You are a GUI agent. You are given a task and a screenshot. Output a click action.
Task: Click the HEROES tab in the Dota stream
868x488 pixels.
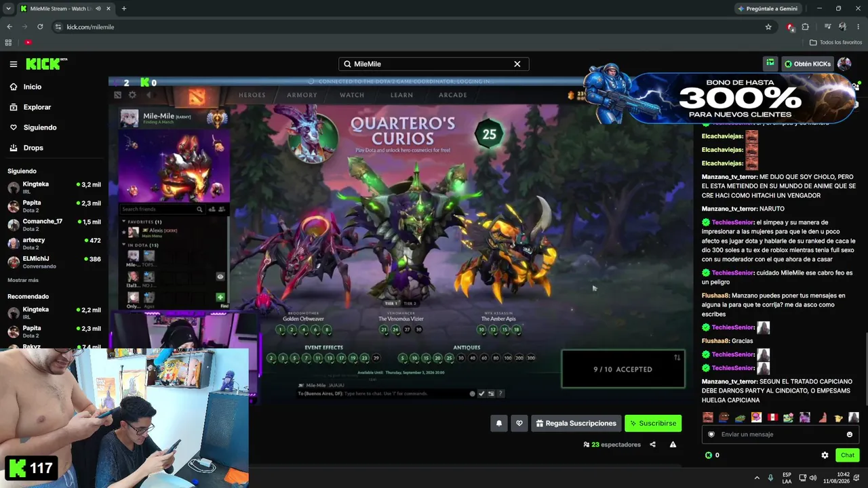pos(252,95)
